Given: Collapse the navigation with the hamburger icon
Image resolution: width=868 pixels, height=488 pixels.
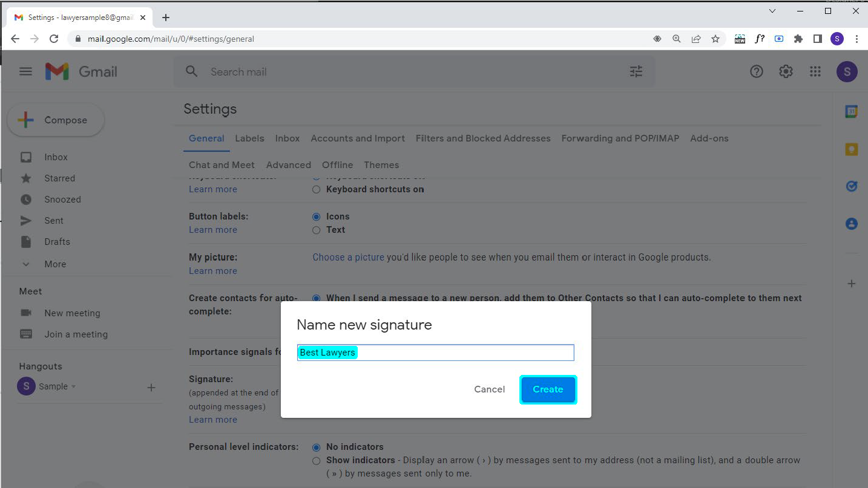Looking at the screenshot, I should 25,71.
